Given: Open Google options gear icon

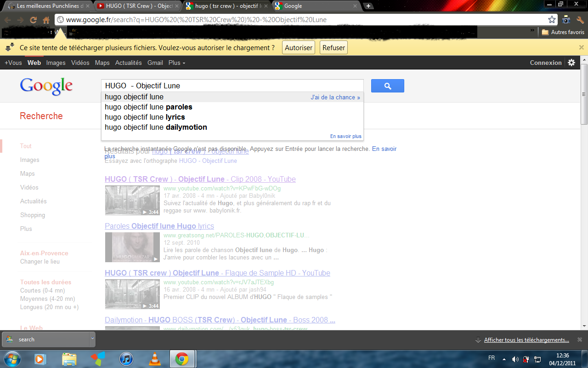Looking at the screenshot, I should pyautogui.click(x=571, y=63).
